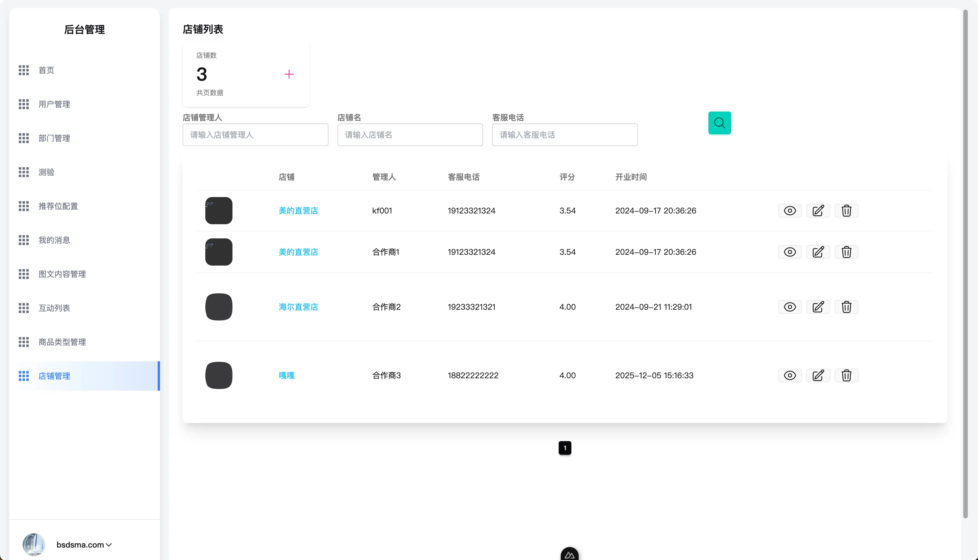Viewport: 978px width, 560px height.
Task: Click the add store plus icon
Action: 289,74
